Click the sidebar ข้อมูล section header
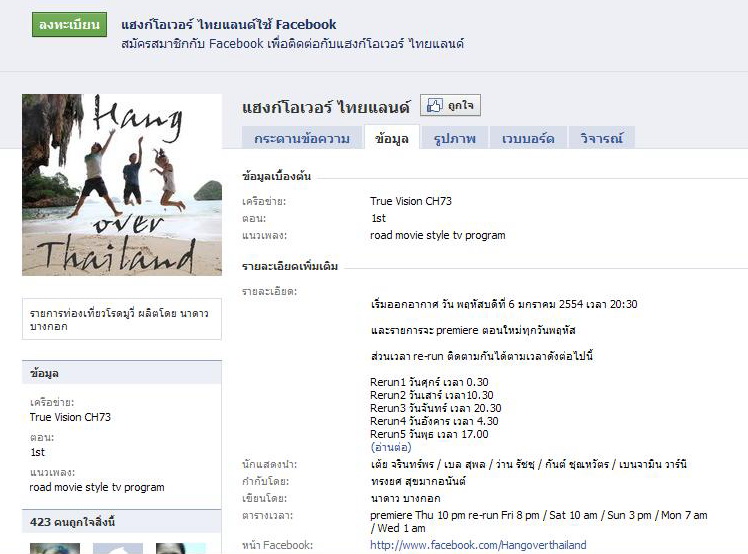748x554 pixels. coord(122,373)
